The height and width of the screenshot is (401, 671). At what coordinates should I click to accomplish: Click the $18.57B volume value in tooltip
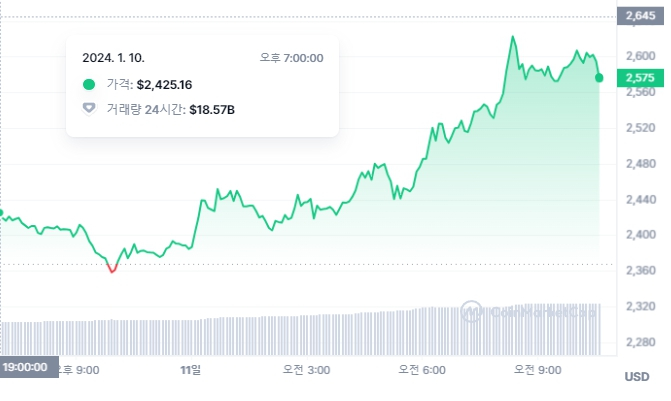coord(212,105)
